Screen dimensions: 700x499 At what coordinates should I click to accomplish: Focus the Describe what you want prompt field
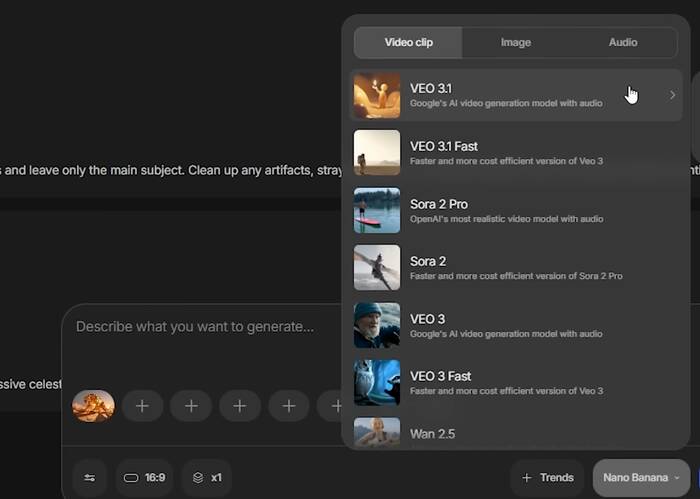coord(195,327)
